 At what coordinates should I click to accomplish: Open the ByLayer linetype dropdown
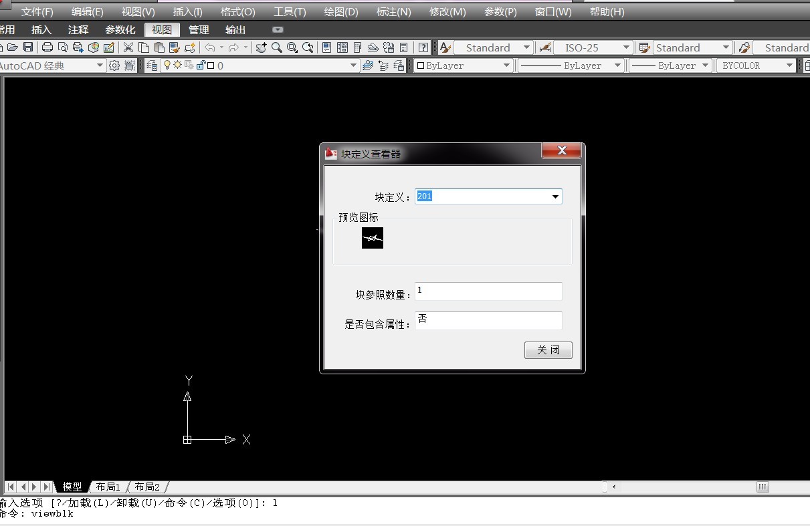click(x=618, y=65)
